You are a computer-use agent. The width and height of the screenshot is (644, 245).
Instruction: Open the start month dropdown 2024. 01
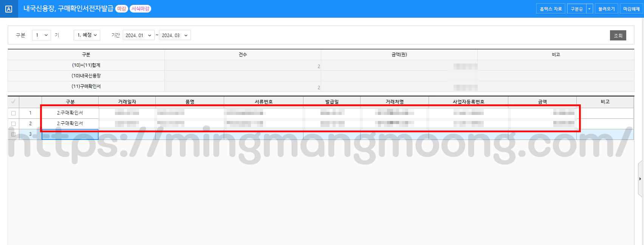[138, 35]
